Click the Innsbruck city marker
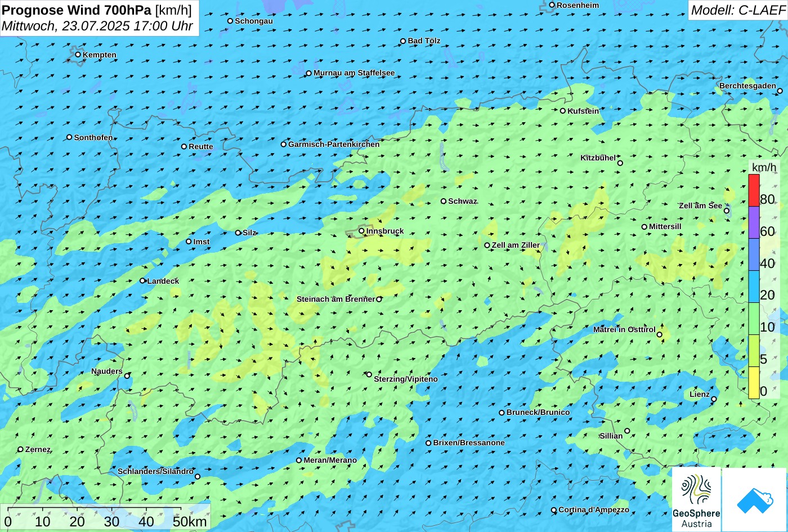Viewport: 788px width, 532px height. [x=361, y=231]
